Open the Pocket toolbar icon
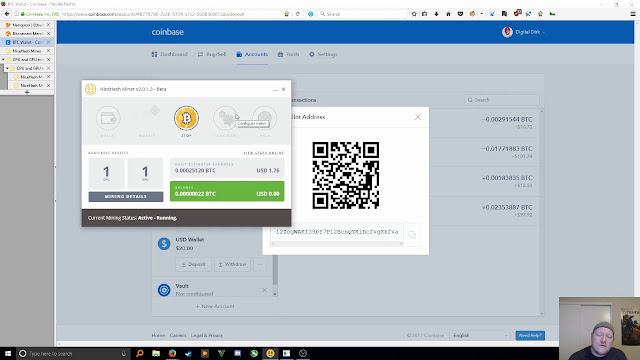The image size is (640, 360). pos(460,14)
